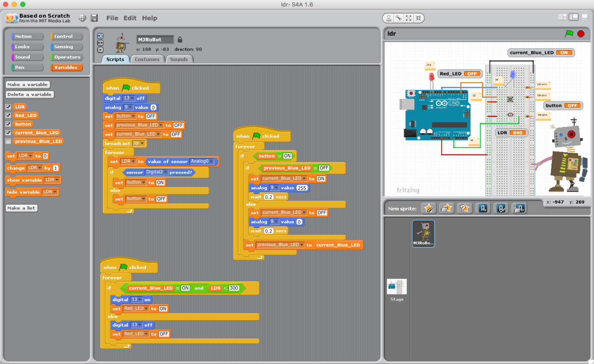Choose a new sprite from file
The height and width of the screenshot is (364, 594).
[447, 208]
